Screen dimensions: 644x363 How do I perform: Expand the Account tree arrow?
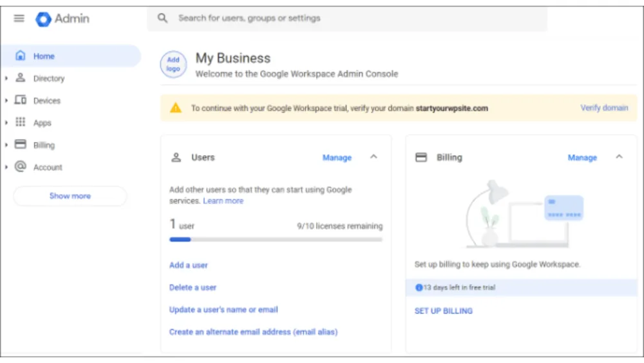[6, 167]
